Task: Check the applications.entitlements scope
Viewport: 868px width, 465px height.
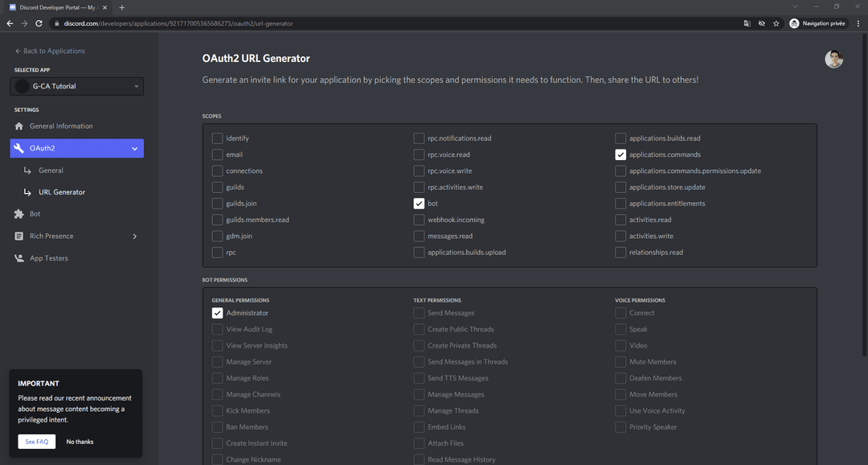Action: (x=620, y=204)
